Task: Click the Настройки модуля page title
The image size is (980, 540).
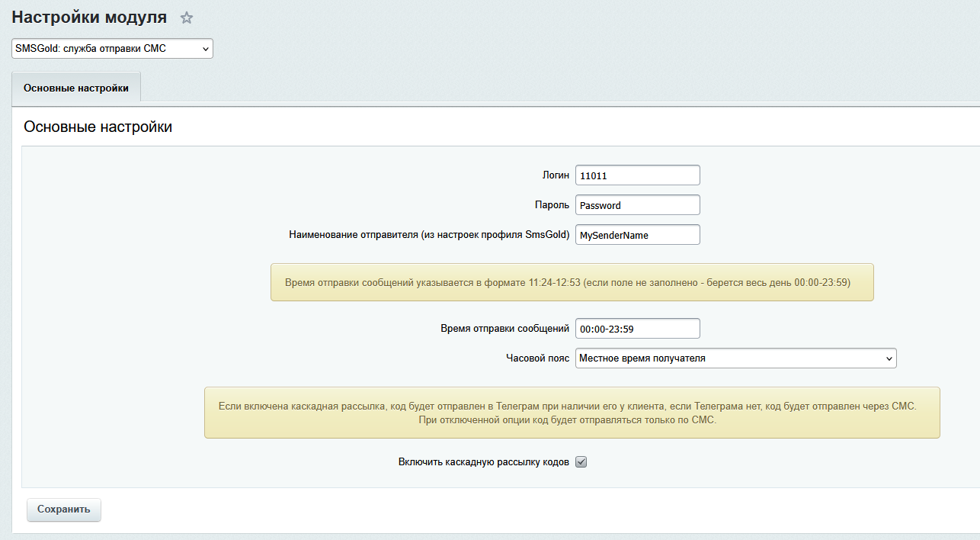Action: pos(89,18)
